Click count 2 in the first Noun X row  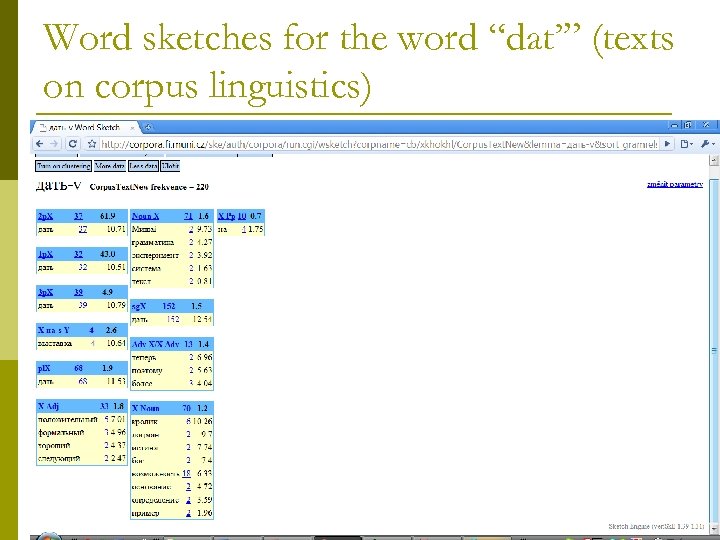(x=191, y=229)
